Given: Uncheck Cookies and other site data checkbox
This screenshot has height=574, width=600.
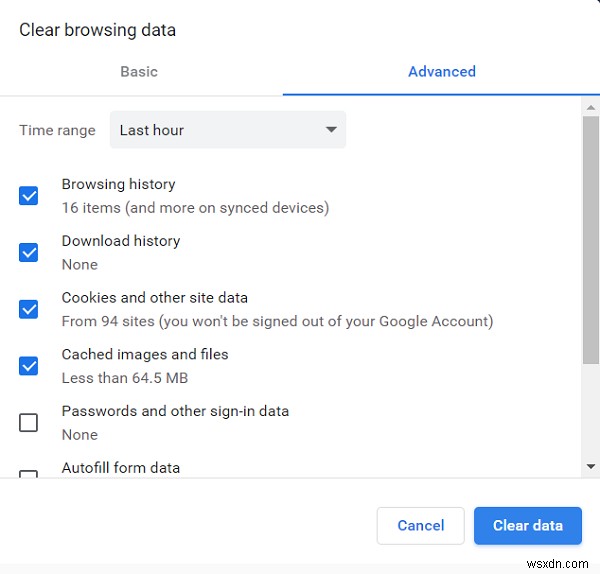Looking at the screenshot, I should coord(28,309).
